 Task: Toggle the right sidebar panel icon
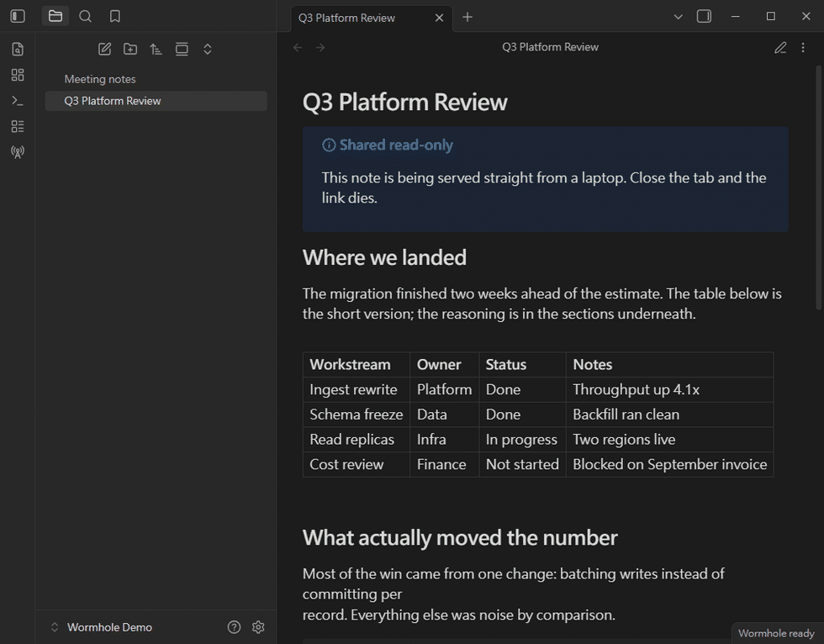[705, 16]
